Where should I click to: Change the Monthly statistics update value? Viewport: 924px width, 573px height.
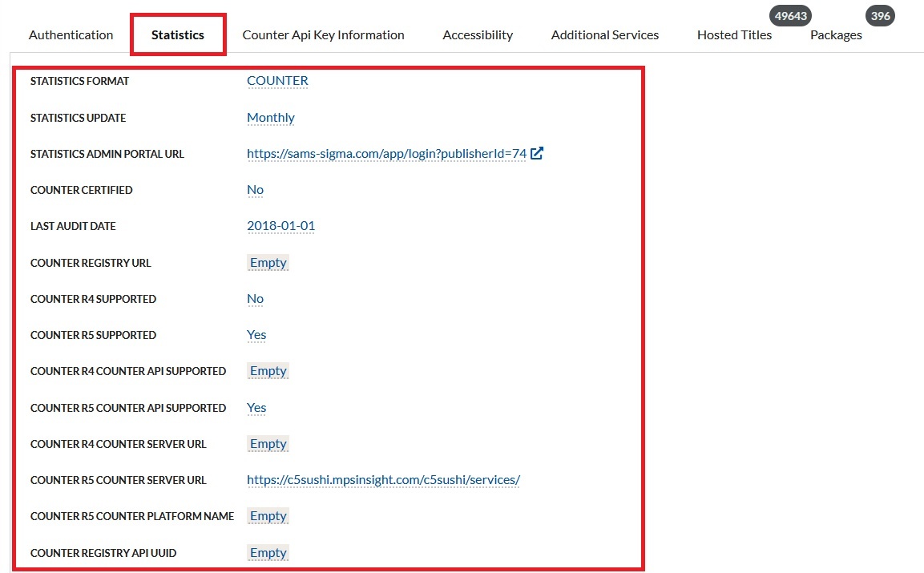271,118
